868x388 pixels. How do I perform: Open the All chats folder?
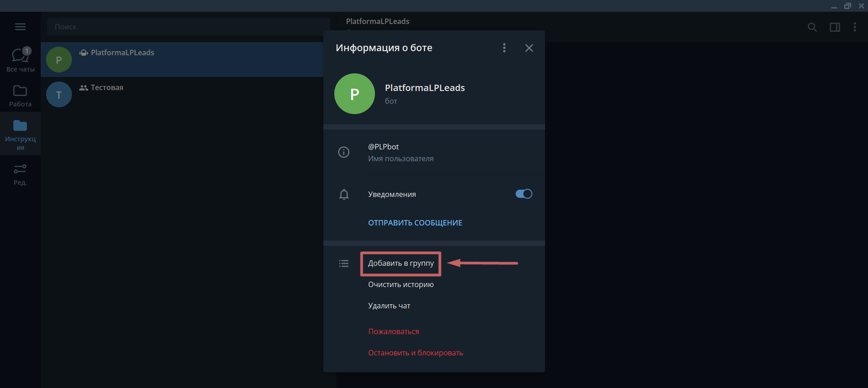click(x=20, y=60)
